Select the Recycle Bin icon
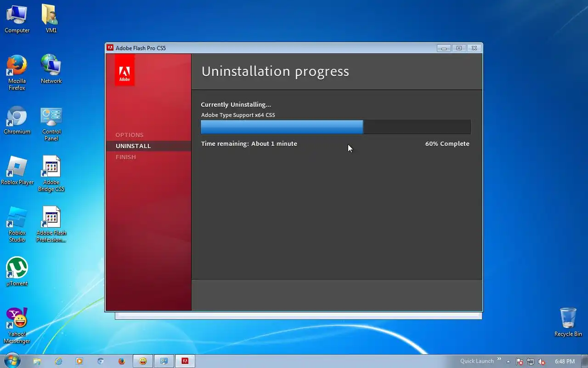The height and width of the screenshot is (368, 588). pyautogui.click(x=568, y=322)
